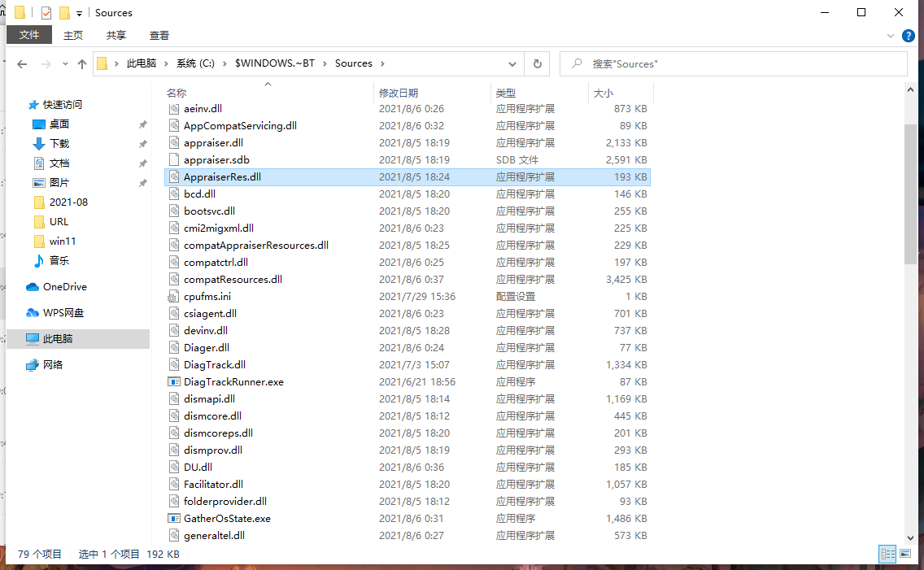Click the WPS网盘 cloud icon
Screen dimensions: 924x570
tap(33, 313)
